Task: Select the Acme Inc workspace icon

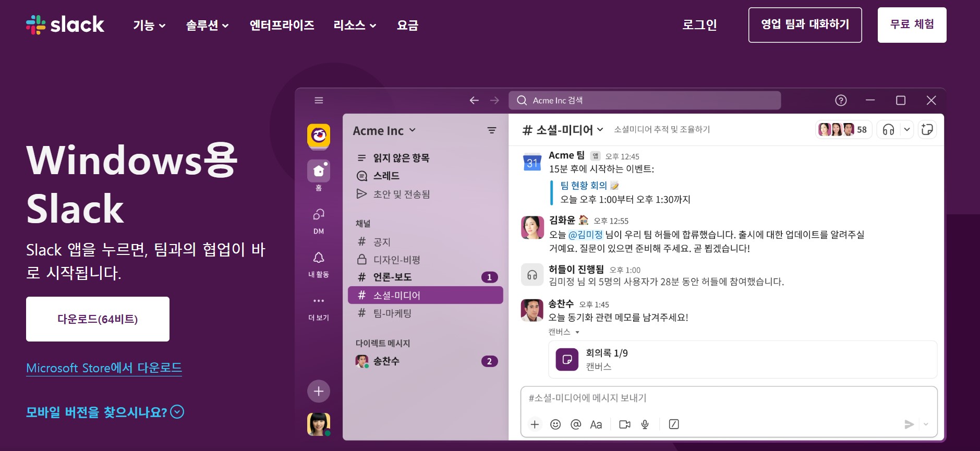Action: 319,136
